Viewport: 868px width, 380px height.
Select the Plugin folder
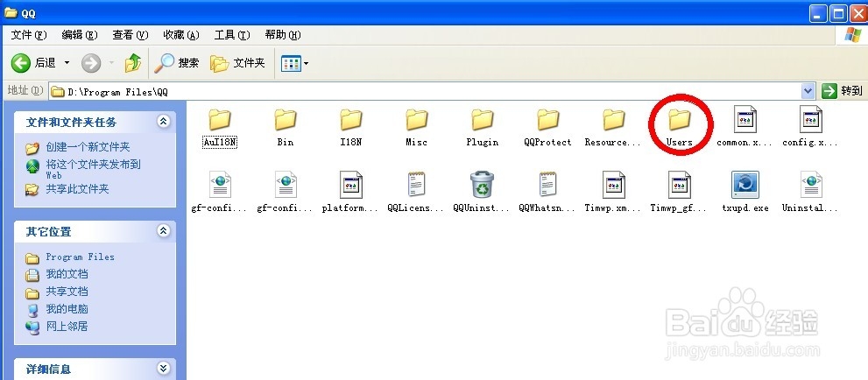pos(482,129)
